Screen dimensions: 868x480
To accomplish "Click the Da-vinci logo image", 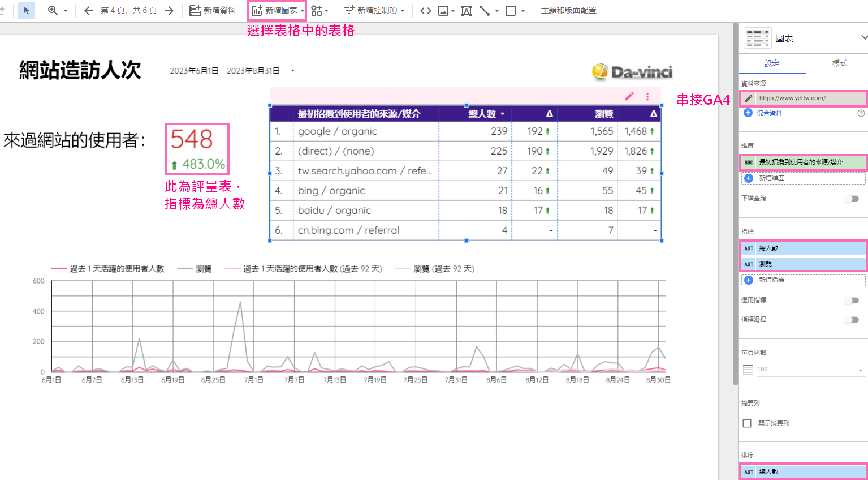I will [x=632, y=72].
